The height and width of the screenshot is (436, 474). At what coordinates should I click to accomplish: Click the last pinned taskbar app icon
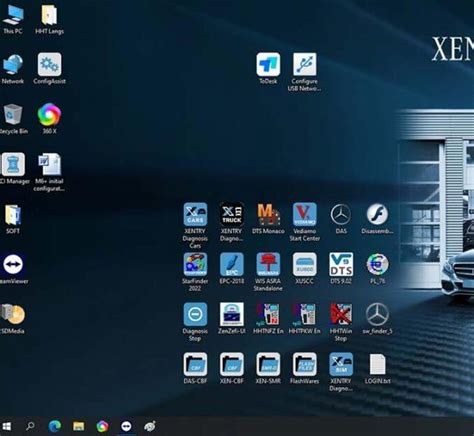[150, 426]
